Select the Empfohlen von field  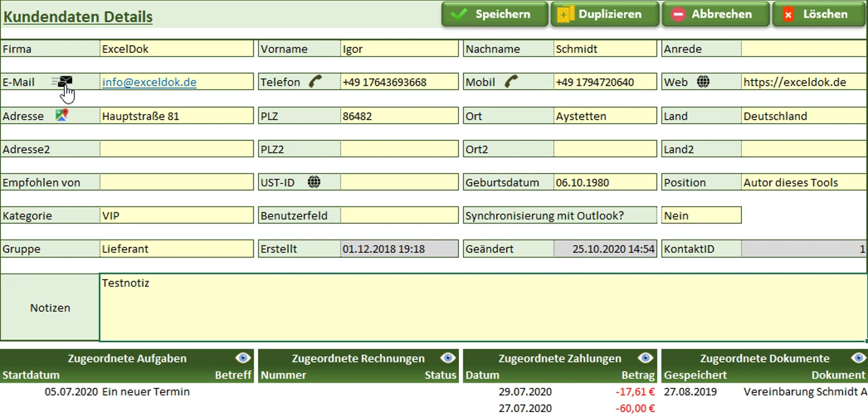coord(176,183)
